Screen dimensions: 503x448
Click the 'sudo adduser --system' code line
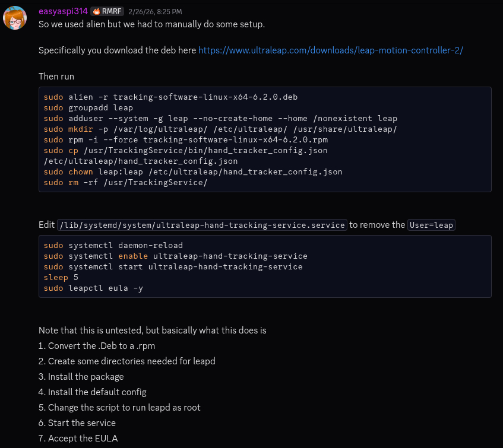pyautogui.click(x=220, y=118)
